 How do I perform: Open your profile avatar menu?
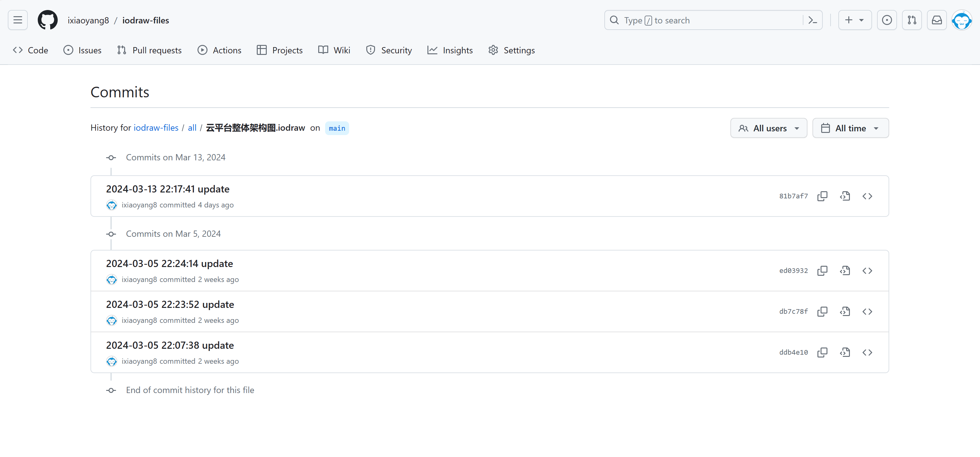(962, 20)
